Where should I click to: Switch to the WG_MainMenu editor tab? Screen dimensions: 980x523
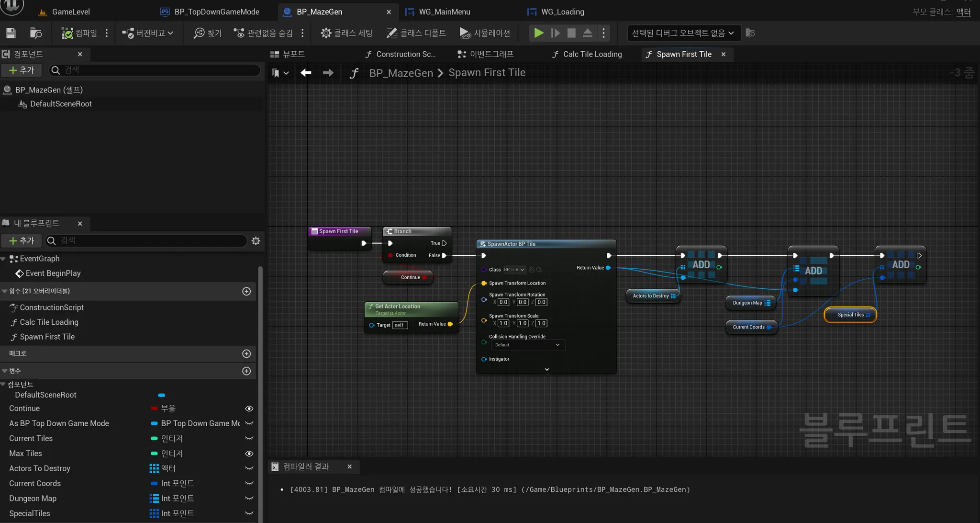[x=444, y=11]
